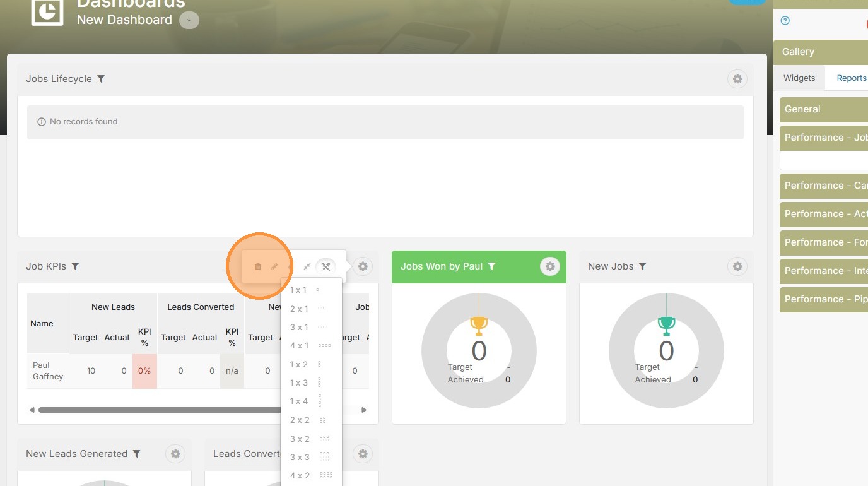868x486 pixels.
Task: Click the 'Job KPIs' widget title
Action: point(46,266)
